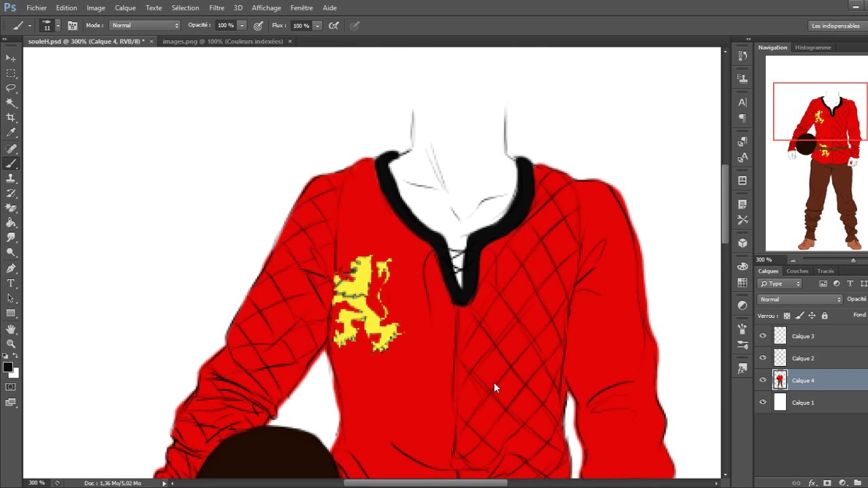868x488 pixels.
Task: Select the Zoom tool
Action: 11,344
